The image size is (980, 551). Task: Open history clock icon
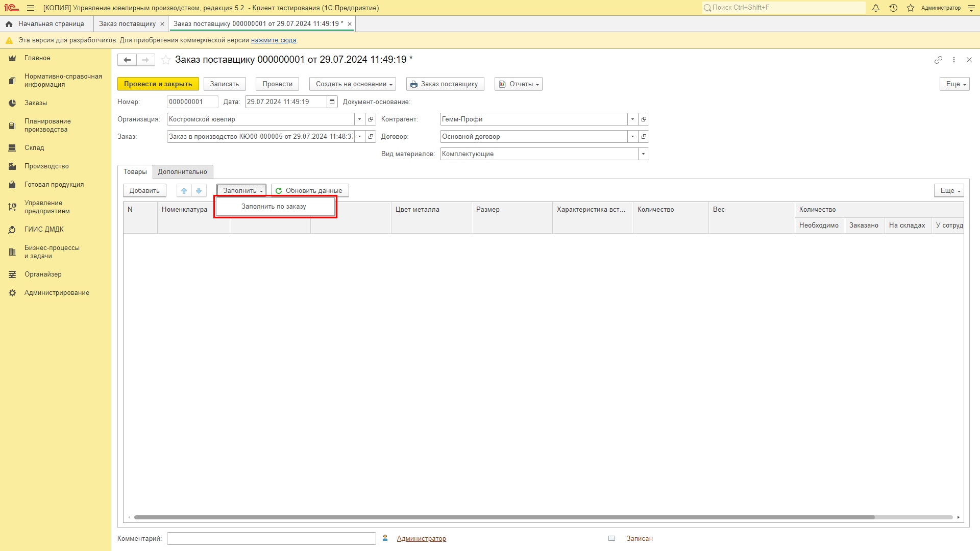point(893,8)
